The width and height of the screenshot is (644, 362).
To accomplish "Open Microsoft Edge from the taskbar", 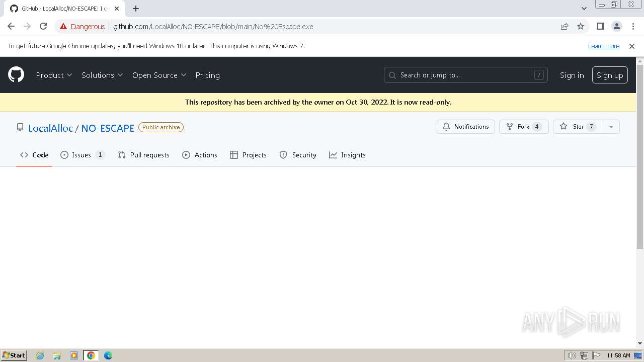I will click(x=108, y=355).
